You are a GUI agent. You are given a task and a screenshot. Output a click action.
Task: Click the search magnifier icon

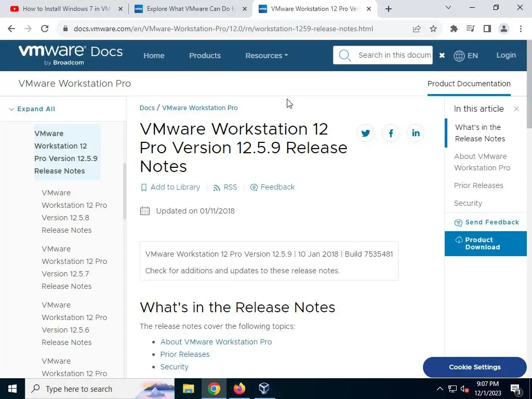coord(344,55)
